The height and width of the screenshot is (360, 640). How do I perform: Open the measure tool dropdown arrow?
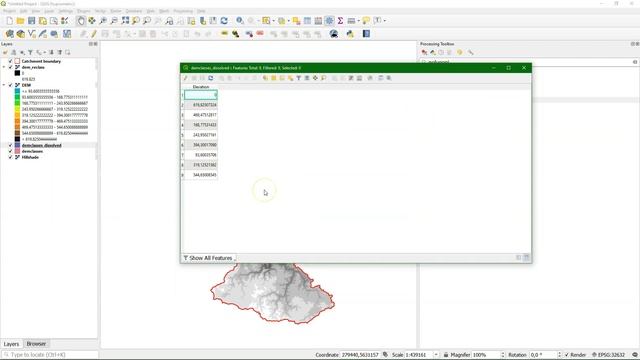point(358,21)
